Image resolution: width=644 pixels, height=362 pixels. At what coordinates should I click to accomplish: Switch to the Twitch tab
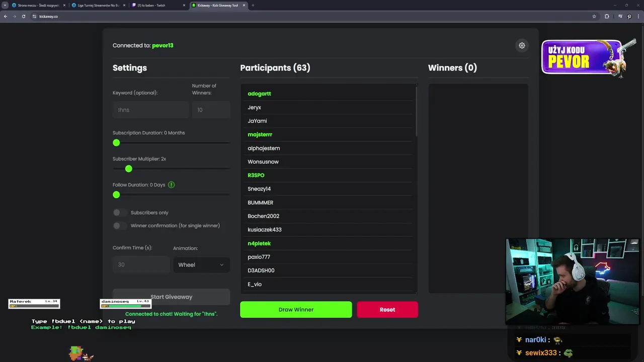(x=158, y=5)
